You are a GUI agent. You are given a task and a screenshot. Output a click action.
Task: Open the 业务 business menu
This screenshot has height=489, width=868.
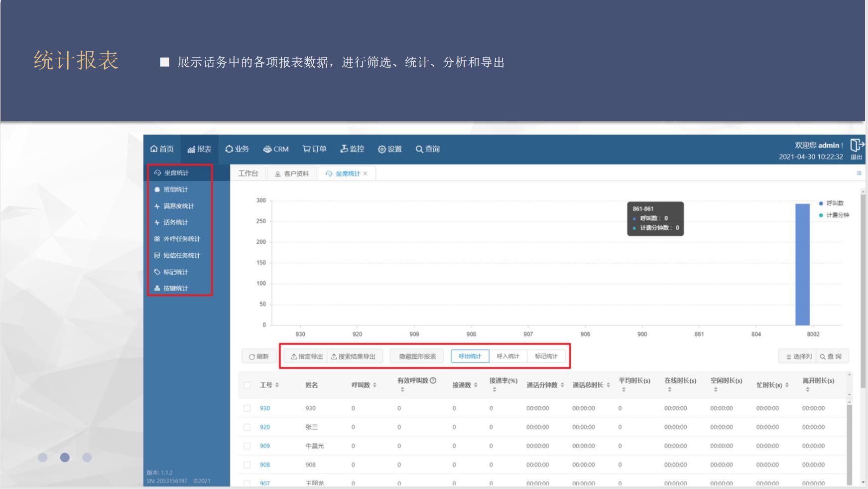pyautogui.click(x=237, y=149)
